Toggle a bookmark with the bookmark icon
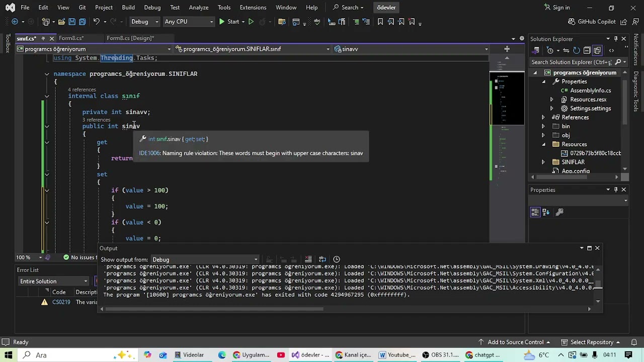 click(380, 22)
